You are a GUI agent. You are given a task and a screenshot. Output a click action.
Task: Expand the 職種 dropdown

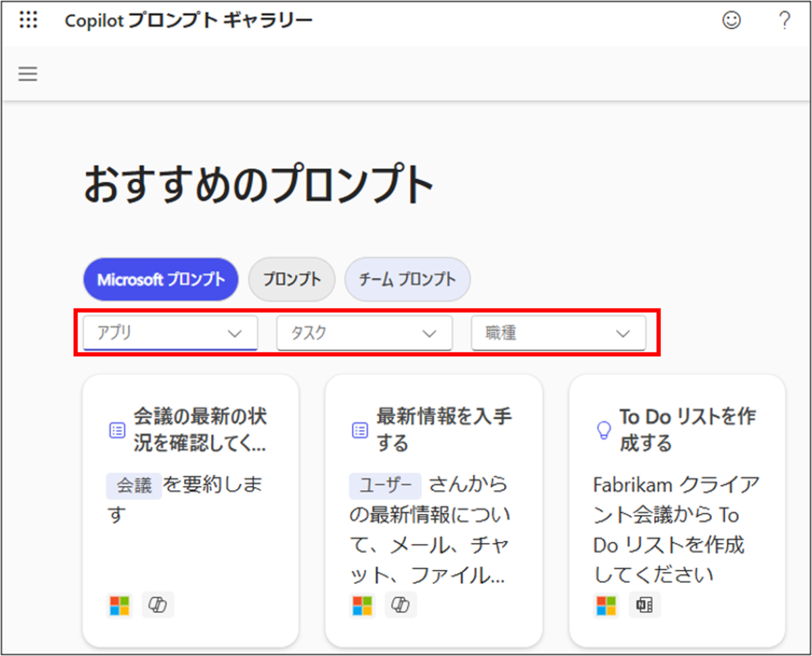coord(559,333)
